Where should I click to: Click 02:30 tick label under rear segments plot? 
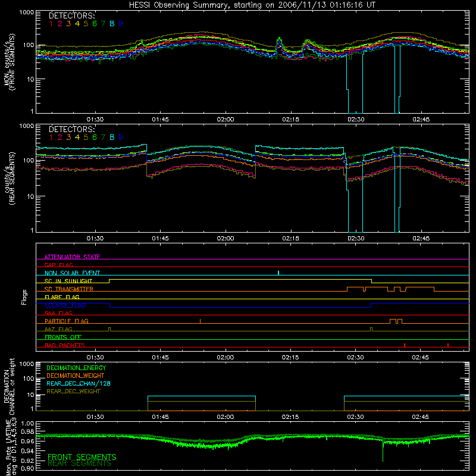[355, 239]
